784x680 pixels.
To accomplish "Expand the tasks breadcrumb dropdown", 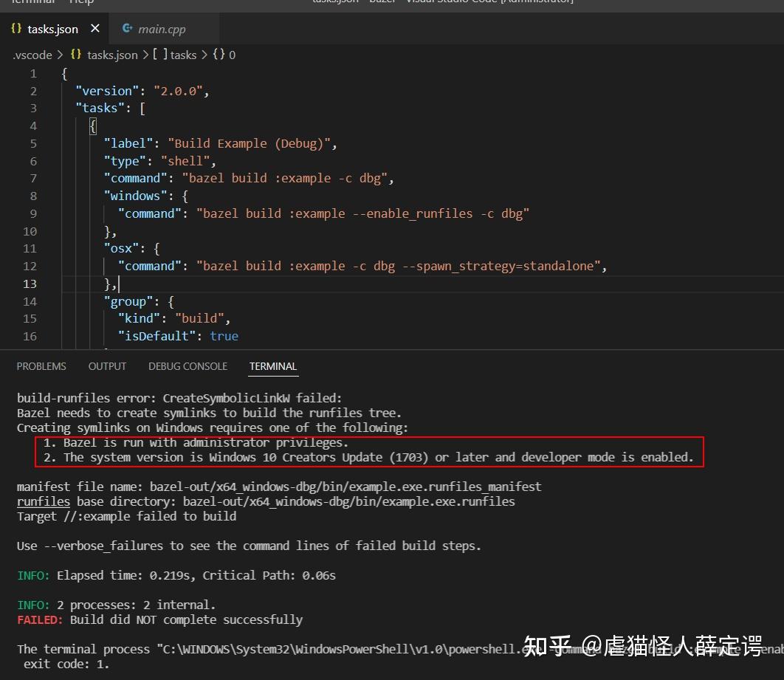I will click(183, 55).
